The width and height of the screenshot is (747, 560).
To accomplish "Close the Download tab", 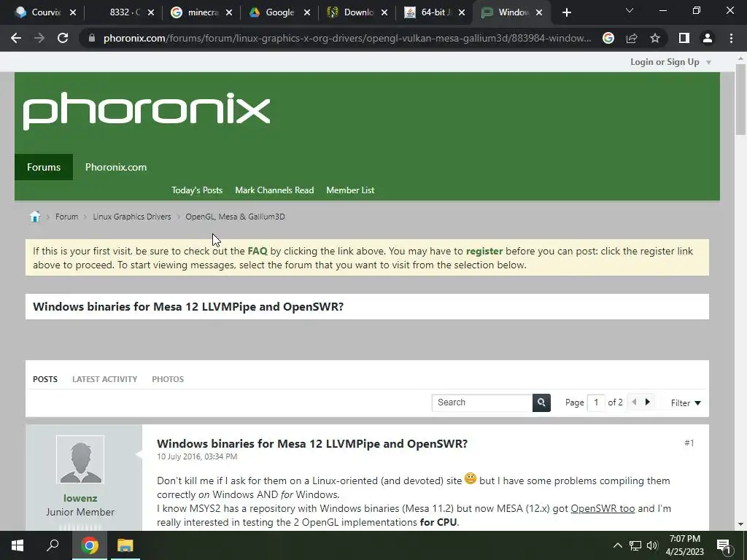I will click(x=385, y=12).
